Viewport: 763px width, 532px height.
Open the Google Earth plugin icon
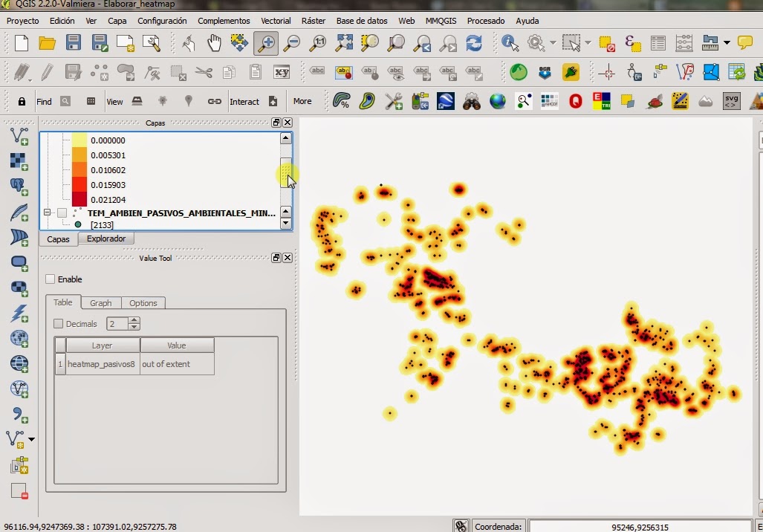point(446,101)
